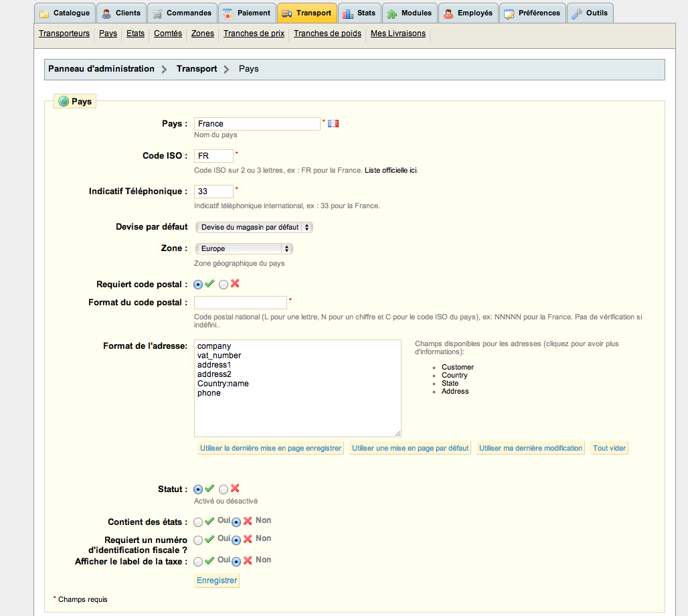Viewport: 688px width, 616px height.
Task: Open the Comtés submenu link
Action: click(x=167, y=33)
